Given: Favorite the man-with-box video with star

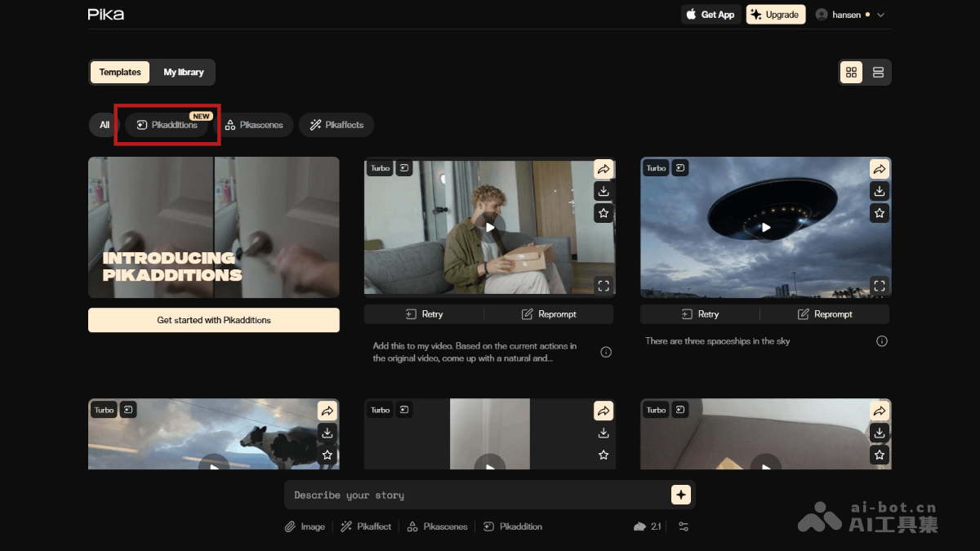Looking at the screenshot, I should coord(604,213).
